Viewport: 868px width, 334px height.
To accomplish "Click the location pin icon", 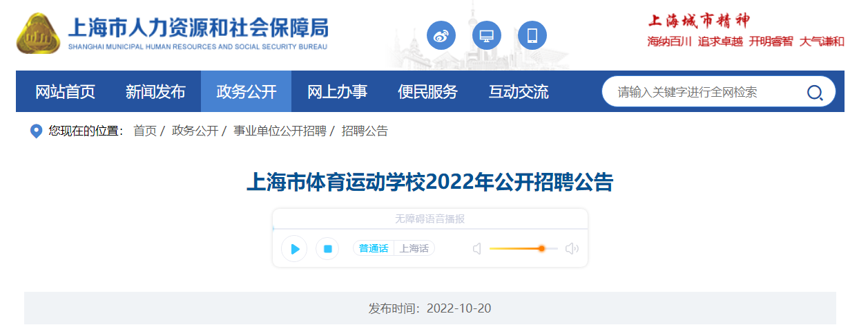I will [x=37, y=131].
